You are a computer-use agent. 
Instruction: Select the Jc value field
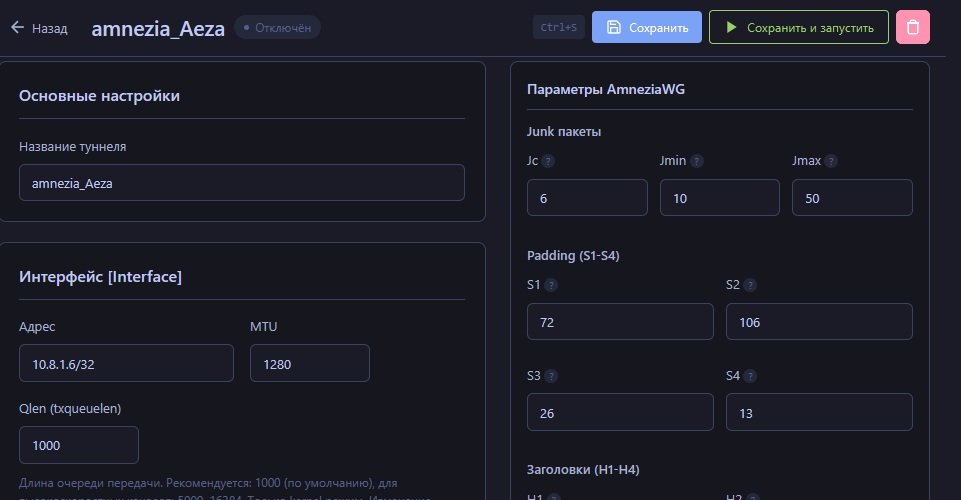587,198
